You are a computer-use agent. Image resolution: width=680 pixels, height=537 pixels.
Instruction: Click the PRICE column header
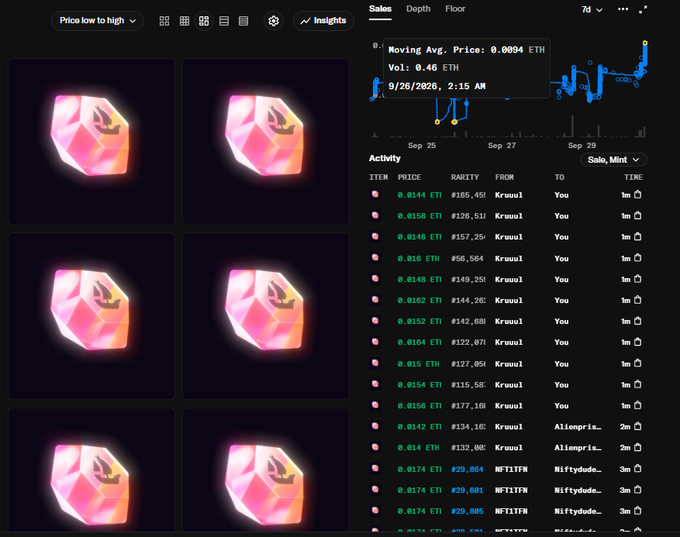tap(409, 177)
